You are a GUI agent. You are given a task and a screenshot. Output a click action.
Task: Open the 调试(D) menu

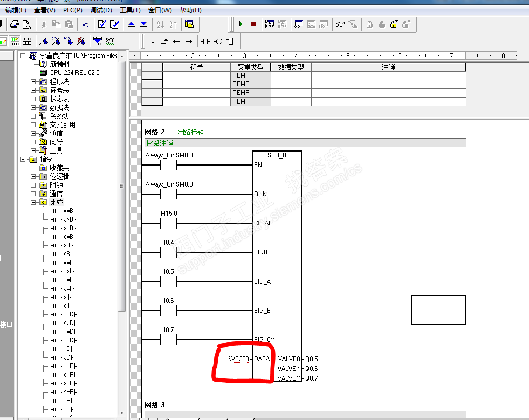point(101,10)
